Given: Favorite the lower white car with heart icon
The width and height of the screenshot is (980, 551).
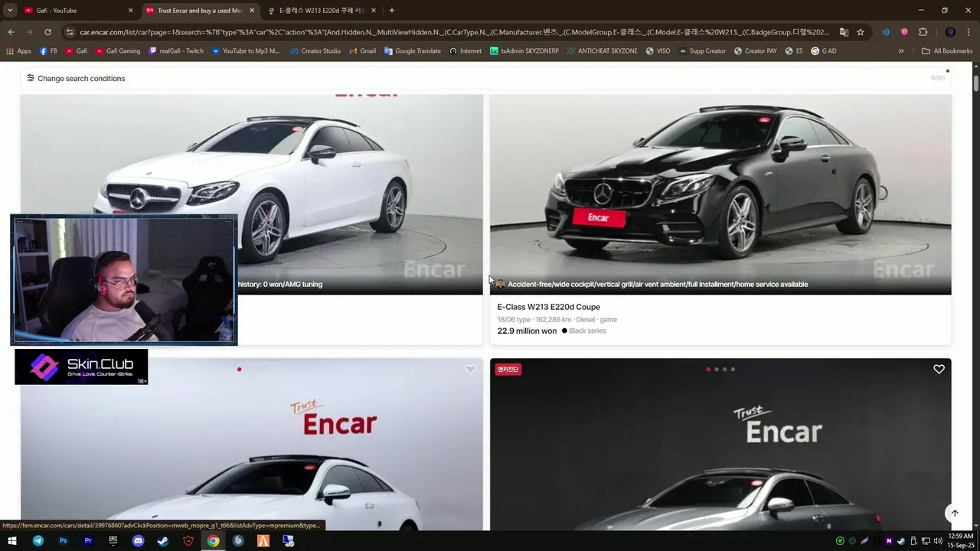Looking at the screenshot, I should pos(470,369).
